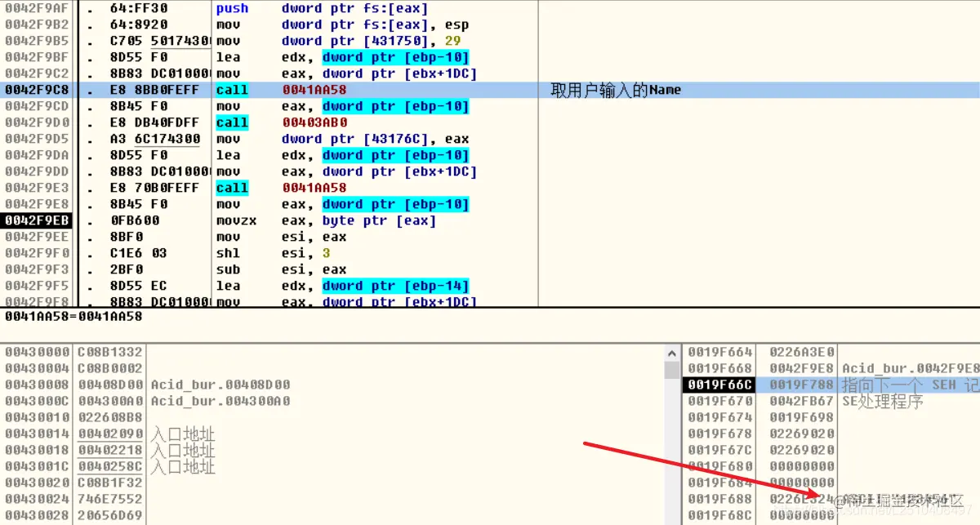The image size is (980, 525).
Task: Select address 0042F9EE row
Action: tap(38, 237)
